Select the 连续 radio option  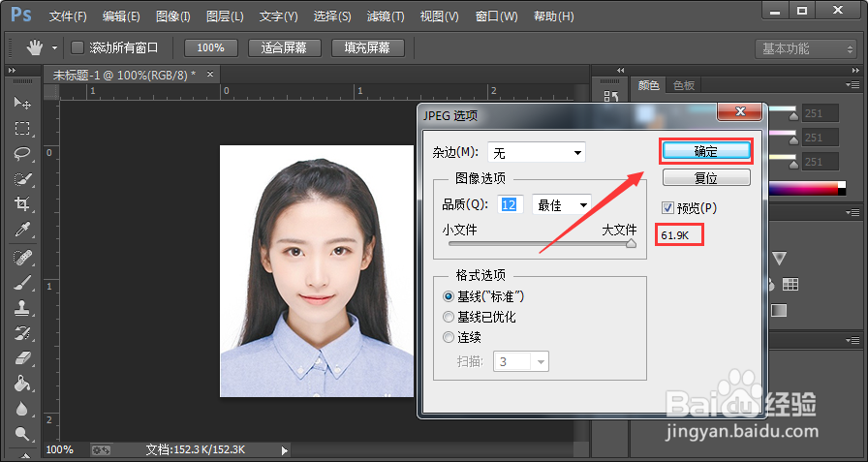pos(449,337)
